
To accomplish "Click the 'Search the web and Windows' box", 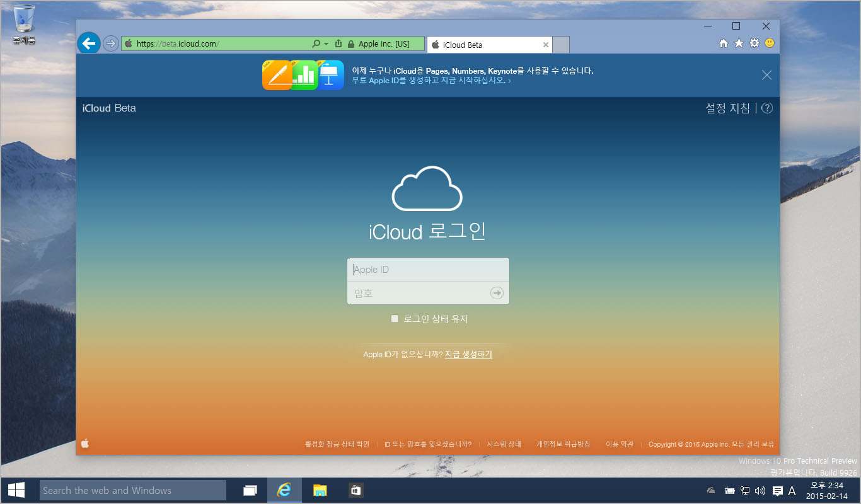I will pyautogui.click(x=132, y=490).
